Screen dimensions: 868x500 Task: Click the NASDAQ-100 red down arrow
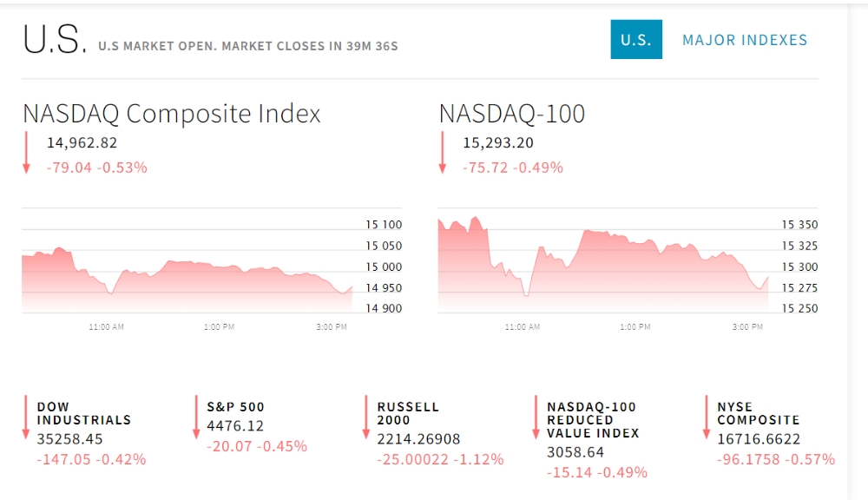click(x=442, y=153)
